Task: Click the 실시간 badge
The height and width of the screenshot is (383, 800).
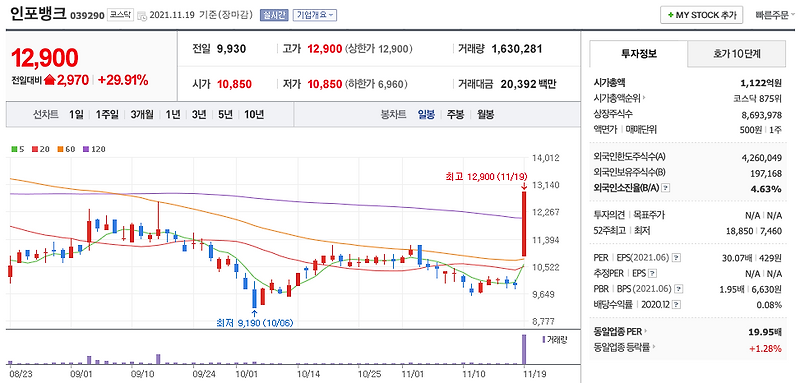Action: [x=274, y=15]
